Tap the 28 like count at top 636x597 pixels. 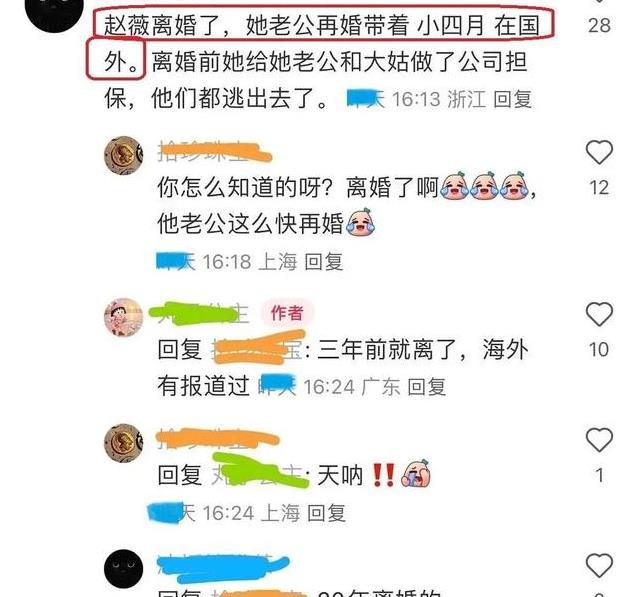pos(599,26)
